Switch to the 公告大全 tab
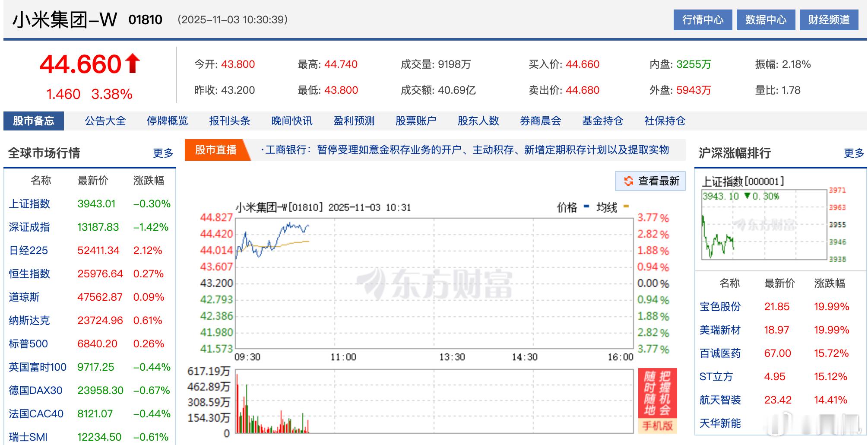This screenshot has height=445, width=868. tap(105, 121)
